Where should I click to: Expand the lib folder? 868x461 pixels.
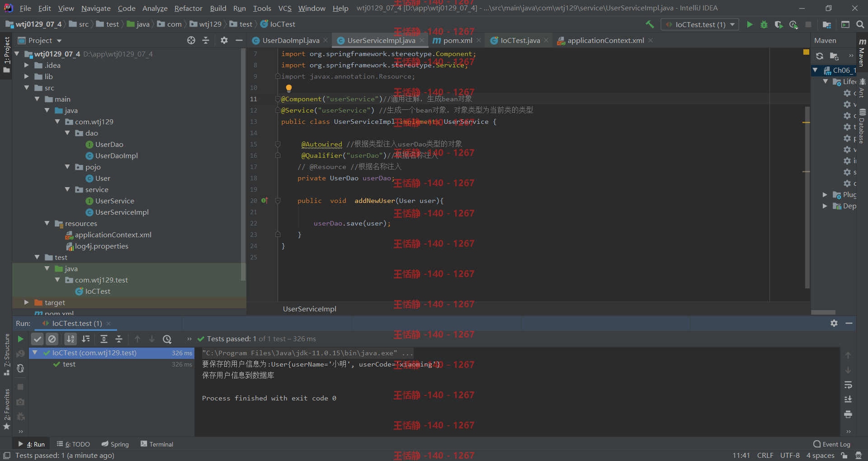(x=27, y=76)
